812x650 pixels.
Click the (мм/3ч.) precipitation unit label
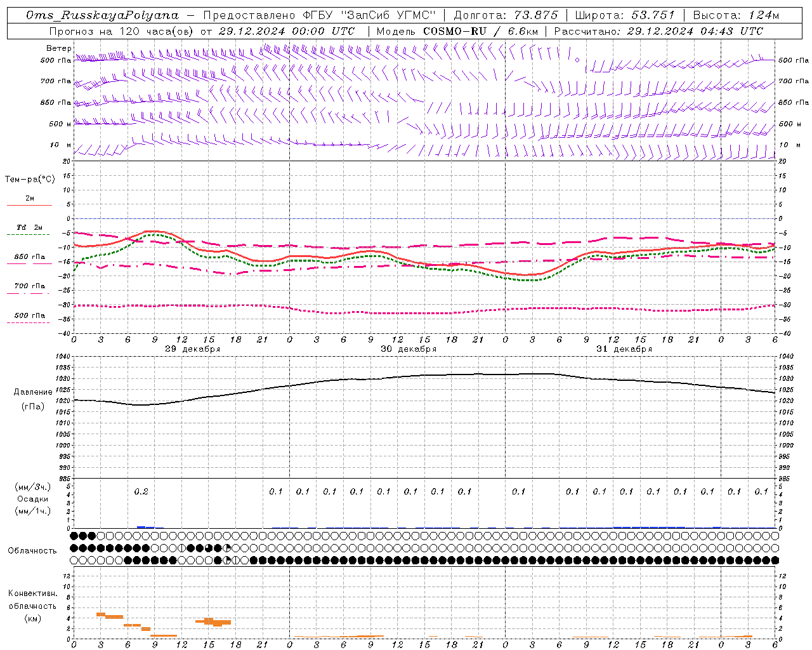(x=33, y=487)
